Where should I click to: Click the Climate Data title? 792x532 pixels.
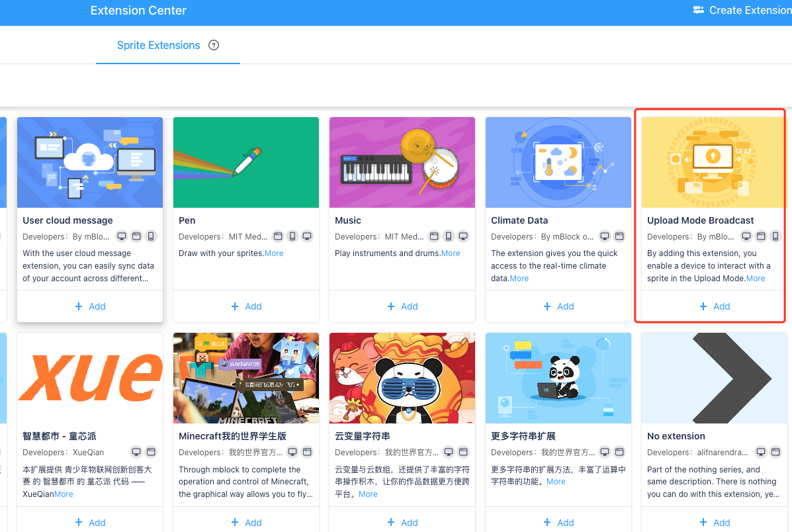tap(519, 220)
